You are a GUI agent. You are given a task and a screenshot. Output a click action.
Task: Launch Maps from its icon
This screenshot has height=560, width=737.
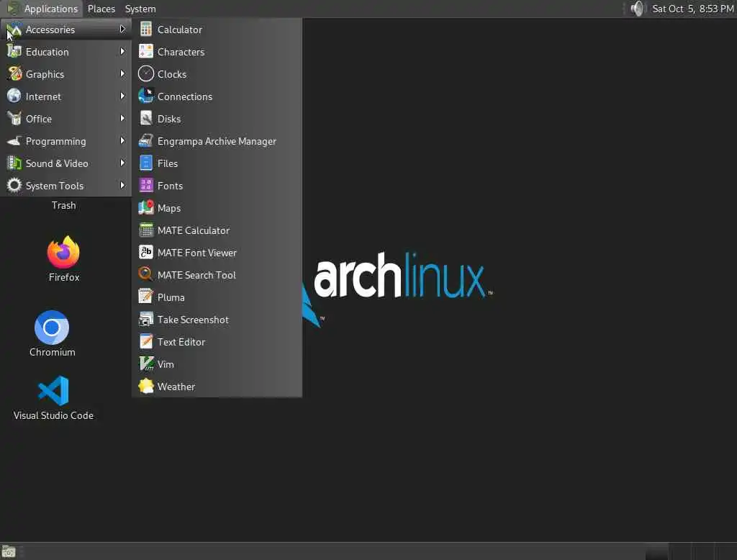(x=145, y=208)
